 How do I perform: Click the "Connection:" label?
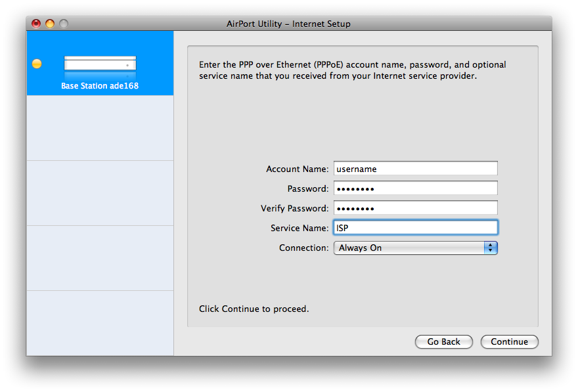tap(303, 248)
